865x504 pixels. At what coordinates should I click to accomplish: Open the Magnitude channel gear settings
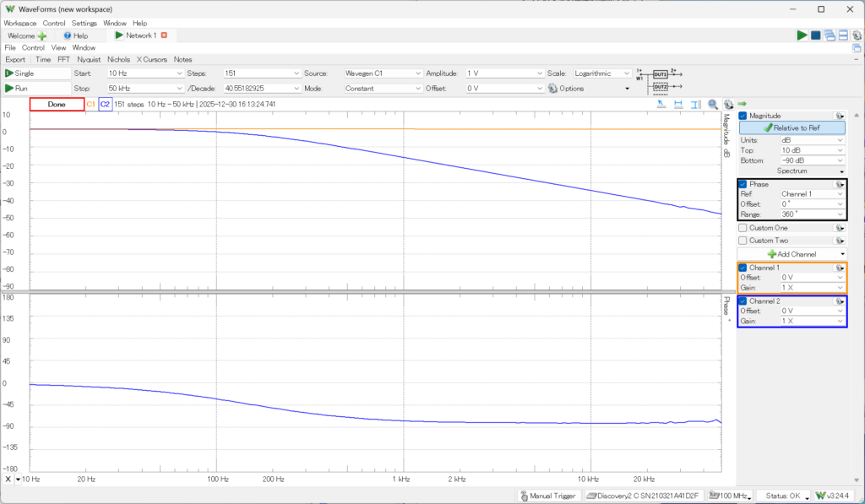pos(839,116)
